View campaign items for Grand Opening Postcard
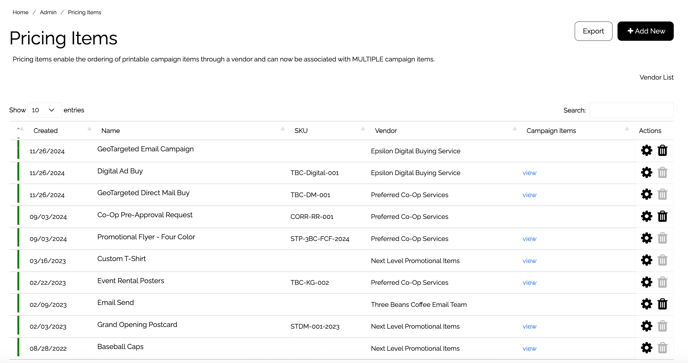The height and width of the screenshot is (363, 688). click(530, 327)
